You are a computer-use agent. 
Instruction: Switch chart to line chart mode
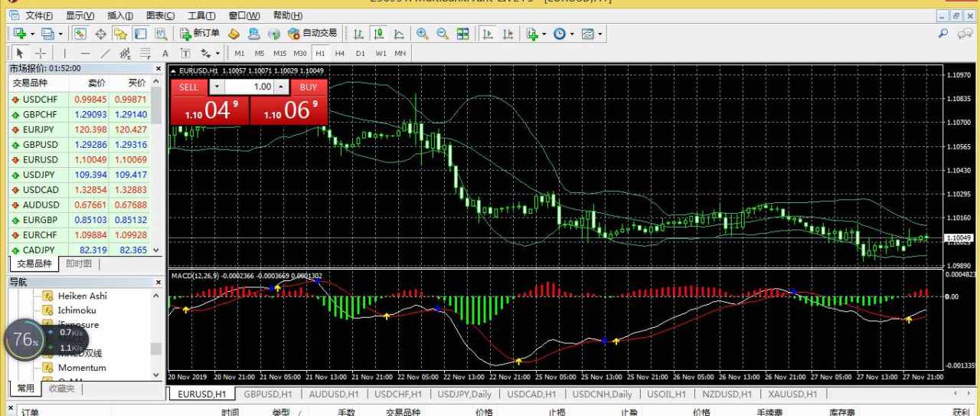click(399, 34)
